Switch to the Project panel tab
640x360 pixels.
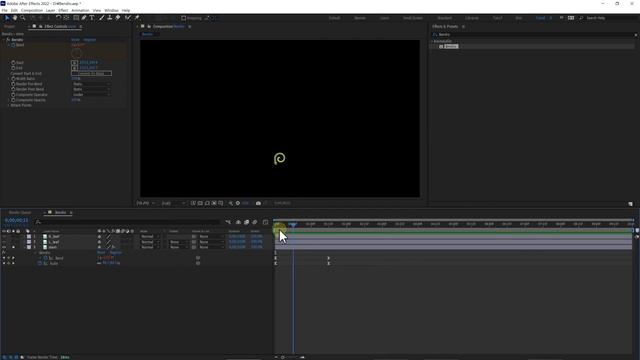(x=9, y=27)
